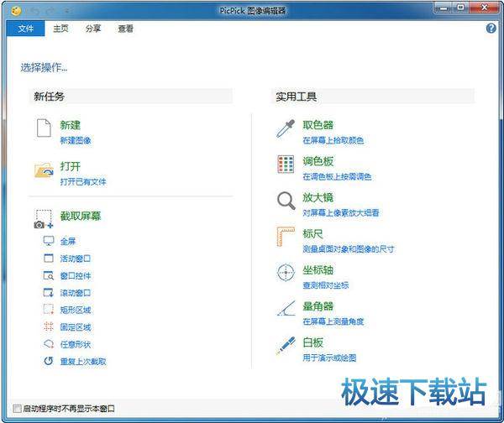Click the rectangular region capture icon
This screenshot has height=423, width=504.
click(49, 310)
